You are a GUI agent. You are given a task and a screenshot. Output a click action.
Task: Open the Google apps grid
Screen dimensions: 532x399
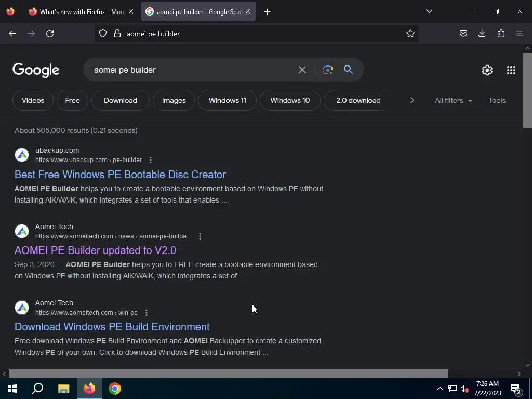pos(511,70)
